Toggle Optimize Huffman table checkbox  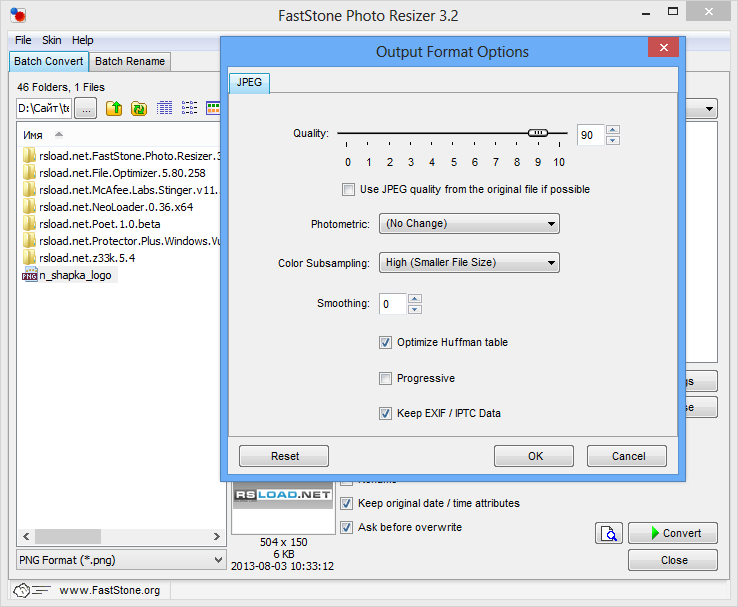(x=385, y=343)
